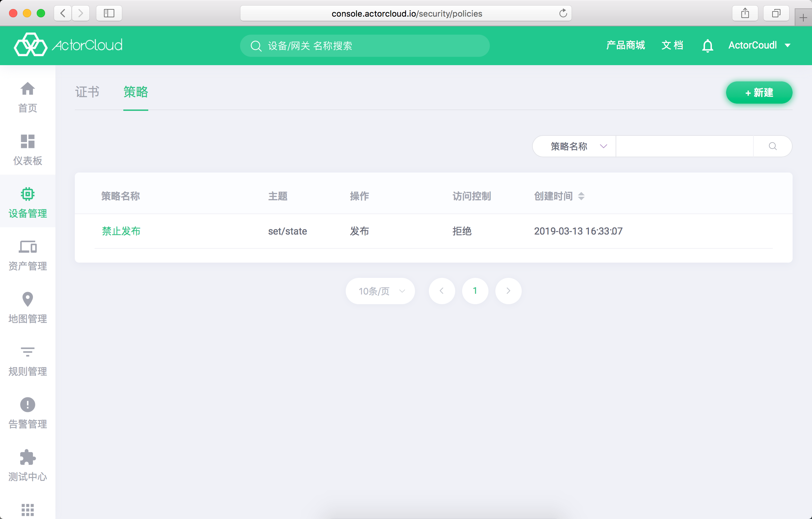Go to previous page of results
Screen dimensions: 812x519
[x=442, y=291]
